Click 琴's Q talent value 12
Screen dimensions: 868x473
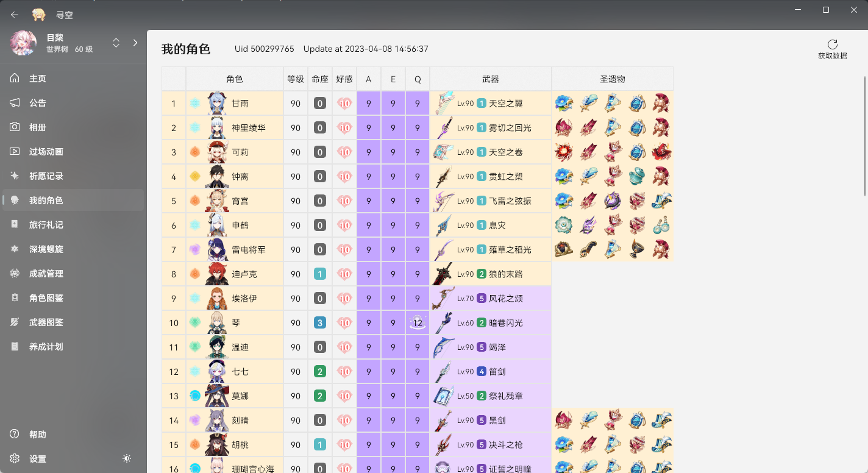[x=418, y=322]
